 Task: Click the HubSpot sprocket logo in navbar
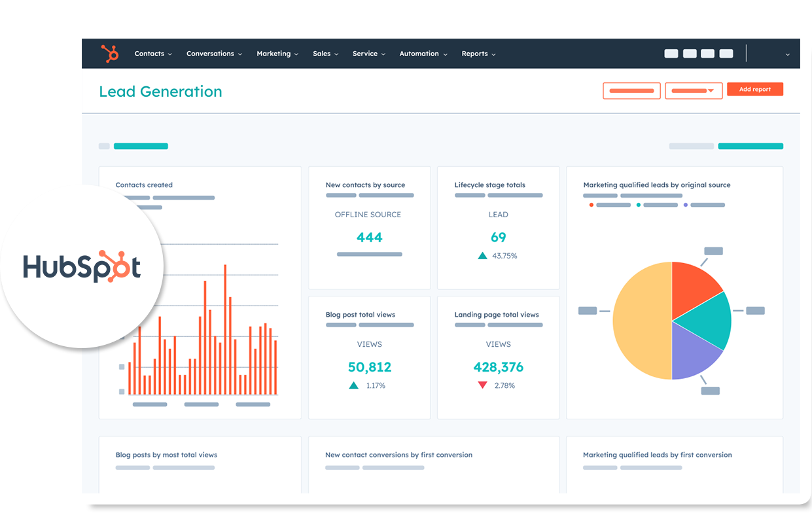coord(110,54)
